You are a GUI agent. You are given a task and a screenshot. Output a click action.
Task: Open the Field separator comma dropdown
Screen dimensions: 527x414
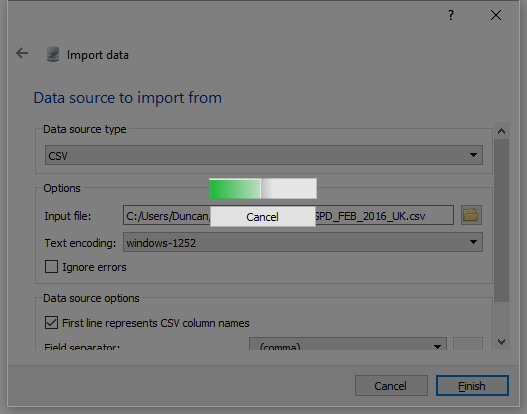coord(348,344)
